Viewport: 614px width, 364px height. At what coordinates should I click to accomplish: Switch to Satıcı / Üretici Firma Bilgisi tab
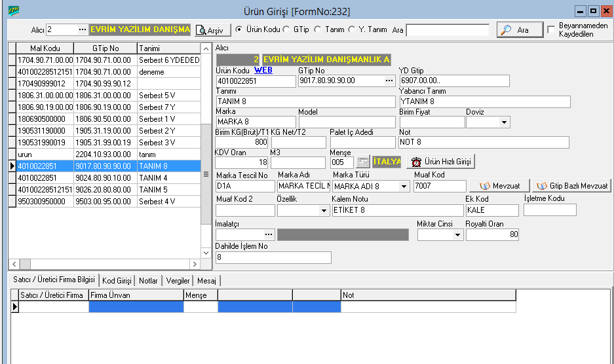click(54, 280)
